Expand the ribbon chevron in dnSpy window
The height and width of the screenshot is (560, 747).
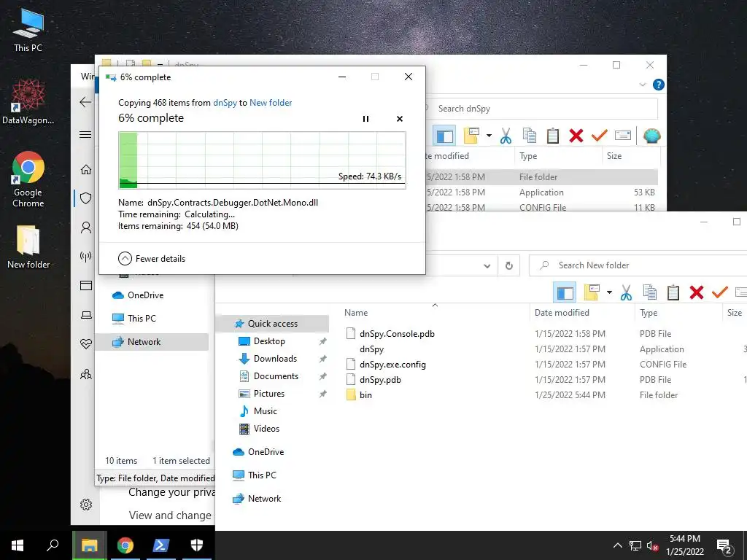(642, 85)
